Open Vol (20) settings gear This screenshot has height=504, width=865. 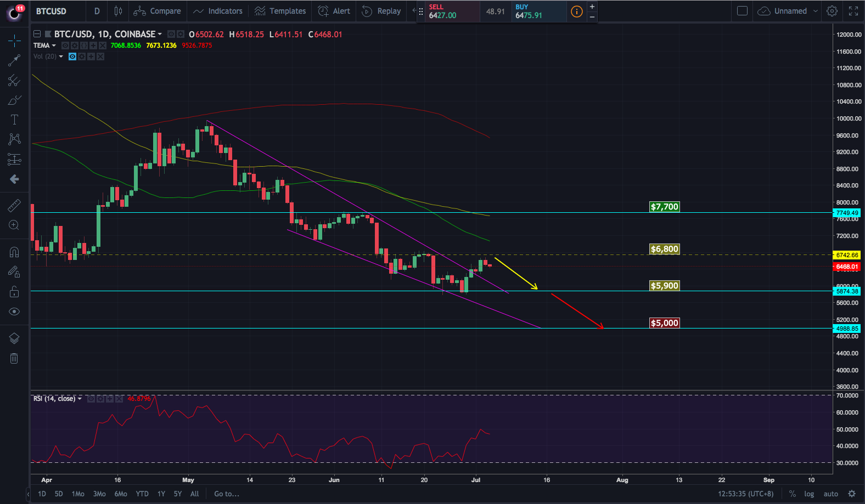(82, 56)
